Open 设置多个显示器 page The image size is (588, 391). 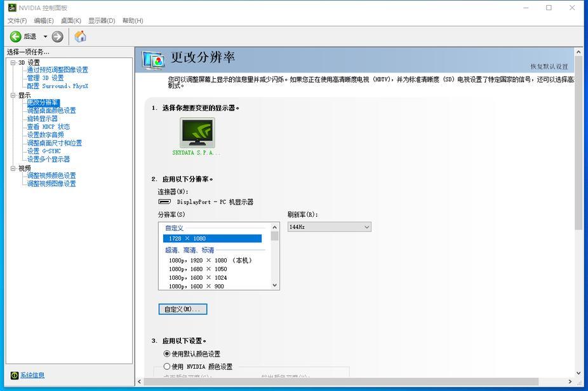(x=48, y=159)
